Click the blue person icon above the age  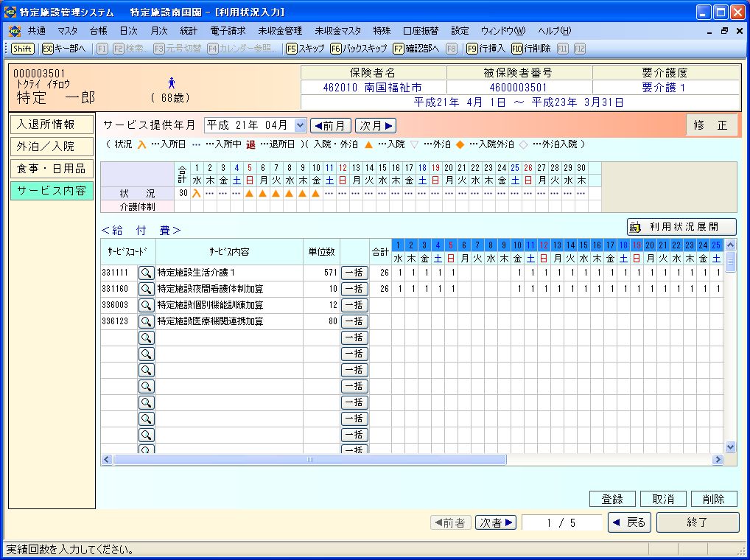(172, 83)
